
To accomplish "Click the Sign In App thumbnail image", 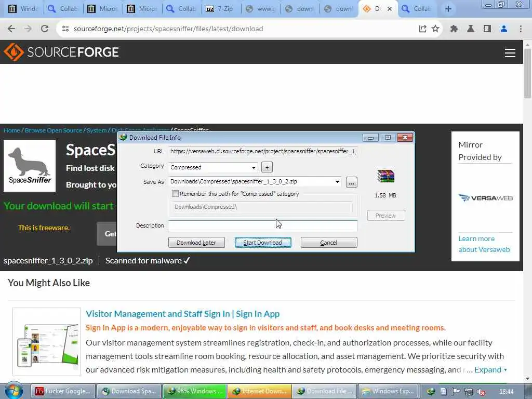I will tap(47, 342).
